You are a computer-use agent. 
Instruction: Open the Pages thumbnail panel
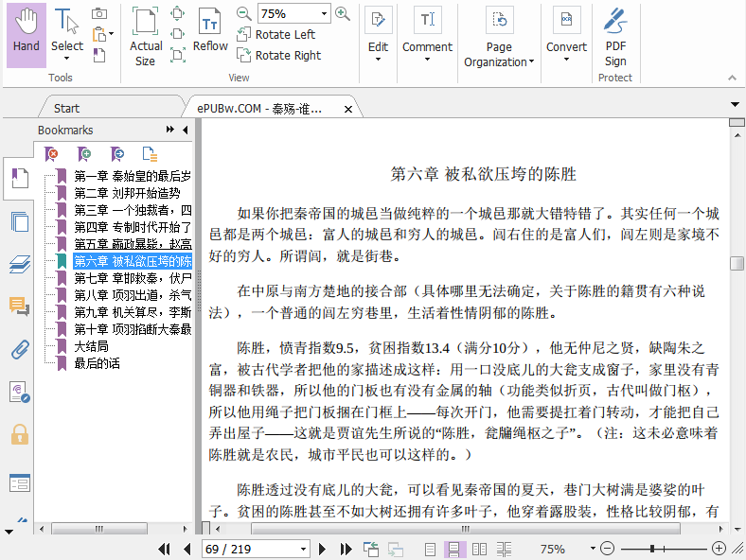tap(20, 221)
